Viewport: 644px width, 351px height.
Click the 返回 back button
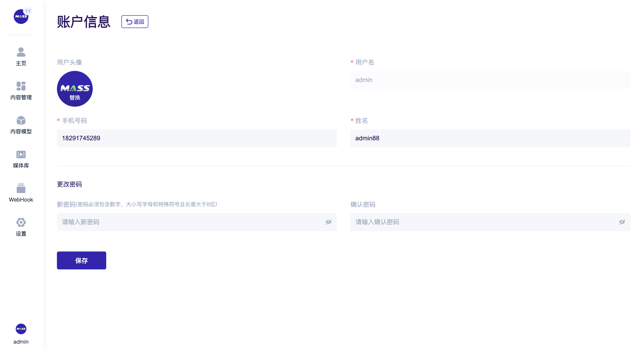(x=135, y=22)
